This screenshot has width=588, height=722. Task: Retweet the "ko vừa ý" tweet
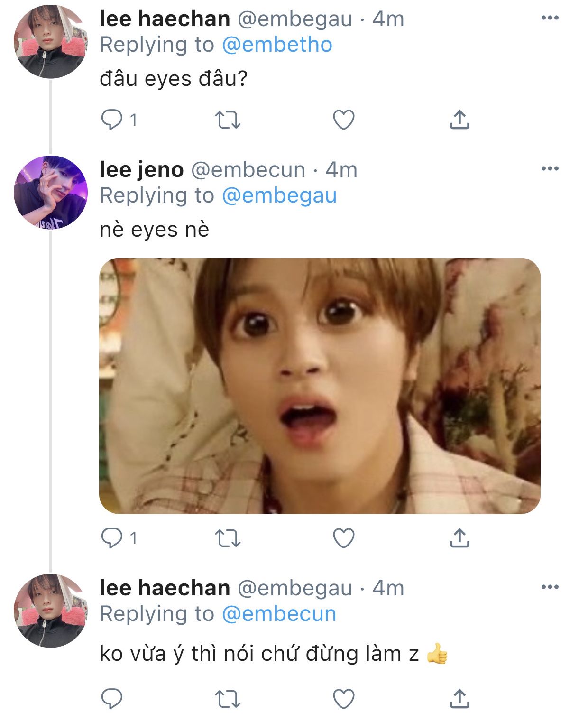click(228, 699)
